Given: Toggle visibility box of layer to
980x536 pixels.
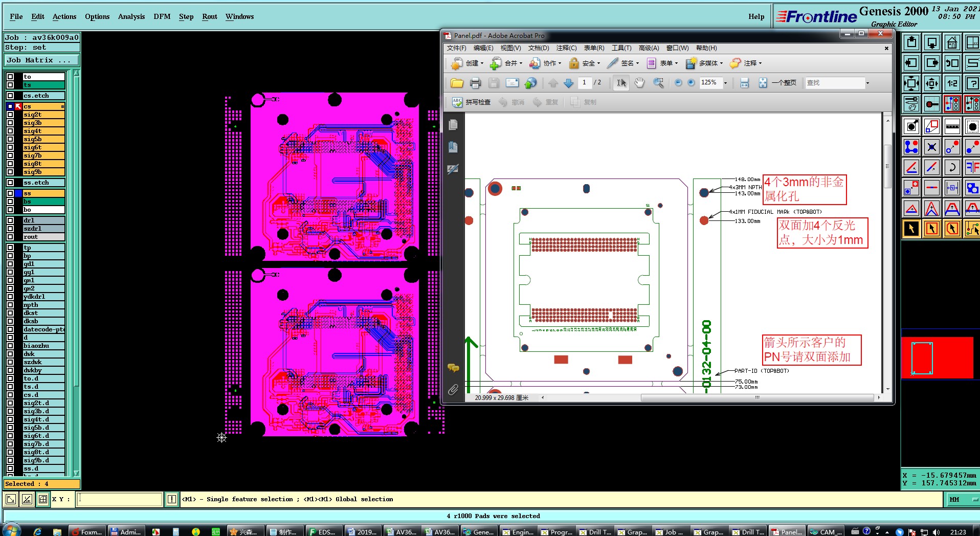Looking at the screenshot, I should 10,77.
